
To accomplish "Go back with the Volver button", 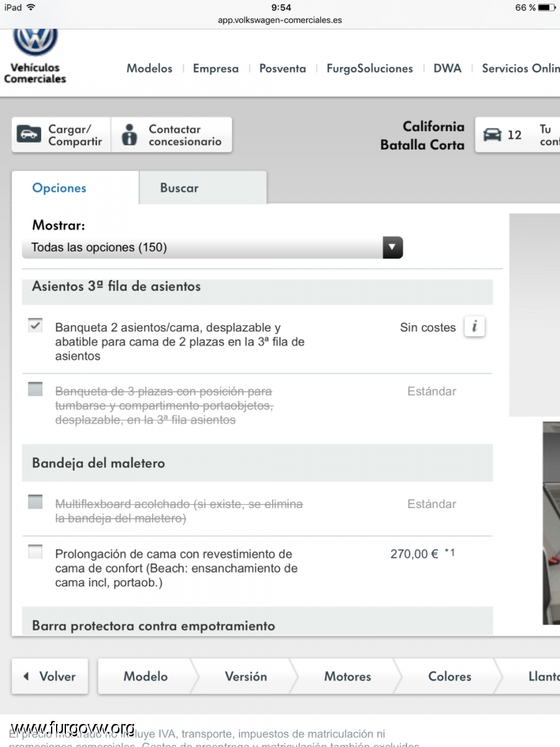I will click(x=50, y=676).
